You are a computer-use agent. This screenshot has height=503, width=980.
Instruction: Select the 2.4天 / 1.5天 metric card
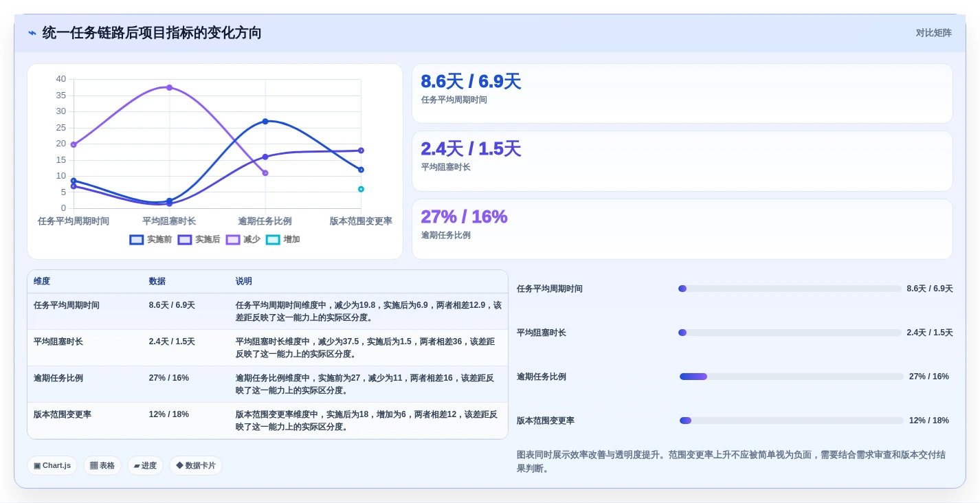pos(682,161)
